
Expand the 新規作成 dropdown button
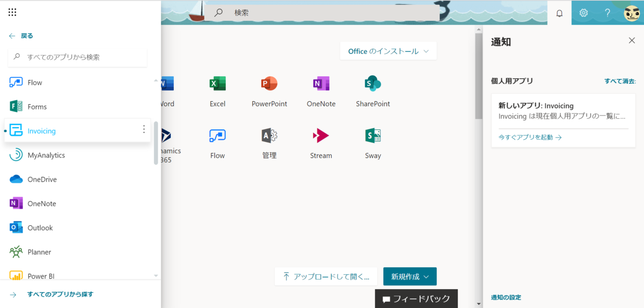(x=410, y=276)
